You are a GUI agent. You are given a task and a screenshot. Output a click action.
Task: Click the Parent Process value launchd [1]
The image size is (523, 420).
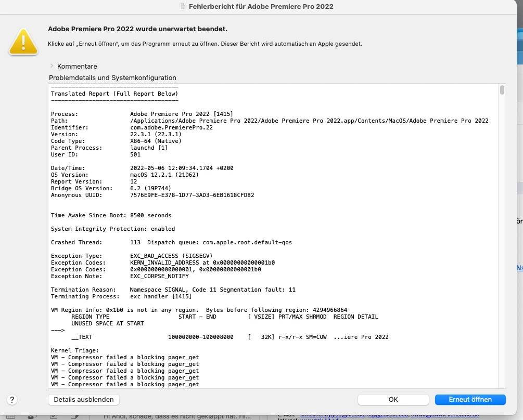point(149,148)
